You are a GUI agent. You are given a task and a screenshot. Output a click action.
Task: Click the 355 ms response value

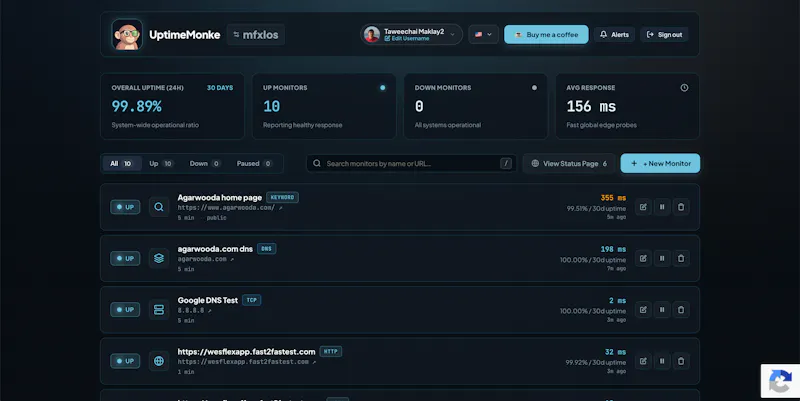point(613,198)
